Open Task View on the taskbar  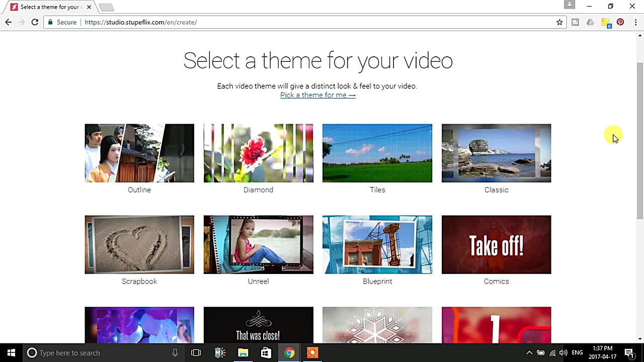(x=196, y=353)
